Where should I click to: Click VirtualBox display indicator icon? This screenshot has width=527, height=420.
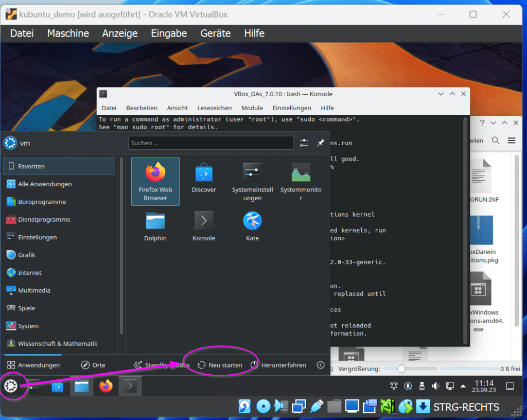pyautogui.click(x=352, y=407)
